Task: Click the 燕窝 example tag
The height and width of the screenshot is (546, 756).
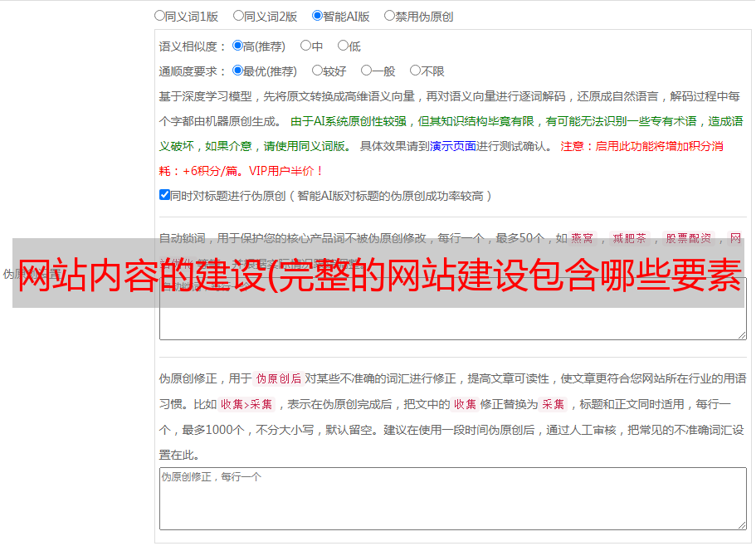Action: (x=582, y=238)
